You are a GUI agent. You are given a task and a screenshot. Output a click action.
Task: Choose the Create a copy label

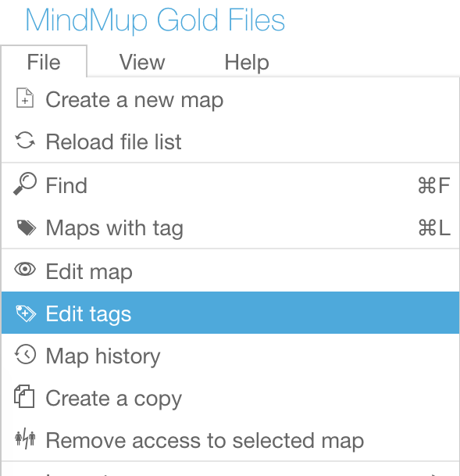[114, 399]
